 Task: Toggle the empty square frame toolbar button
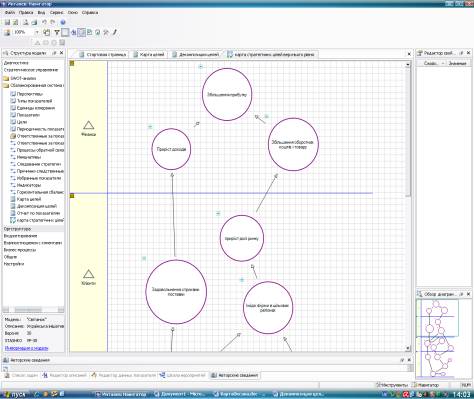click(x=65, y=32)
